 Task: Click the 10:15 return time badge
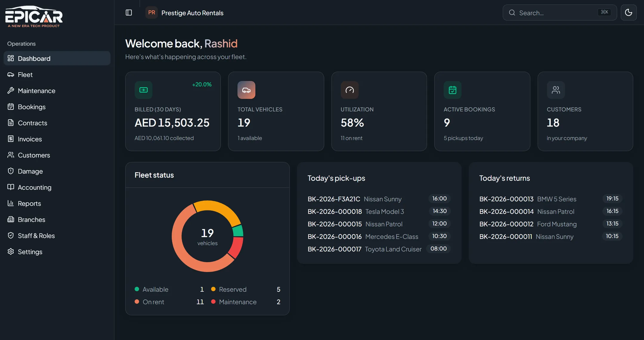click(612, 236)
